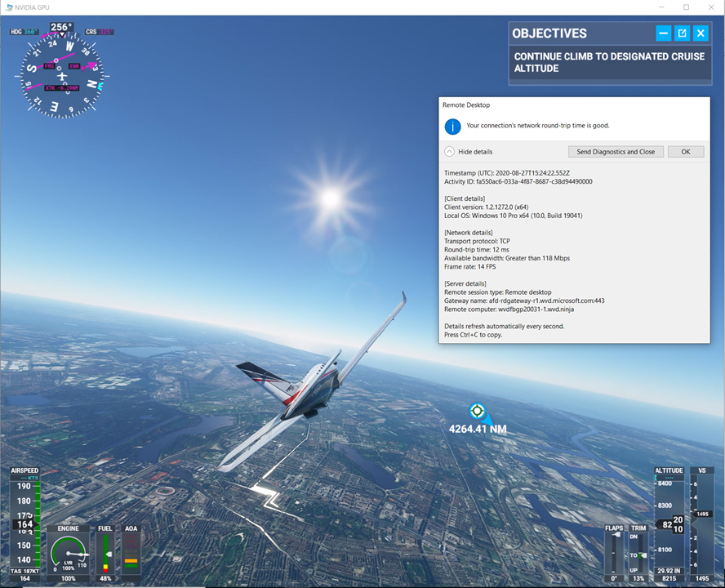Screen dimensions: 725x588
Task: Click the XTK cross-track readout
Action: [62, 88]
